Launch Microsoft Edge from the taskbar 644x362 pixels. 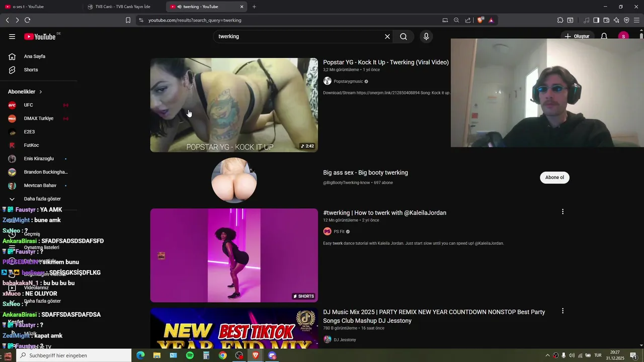(140, 355)
